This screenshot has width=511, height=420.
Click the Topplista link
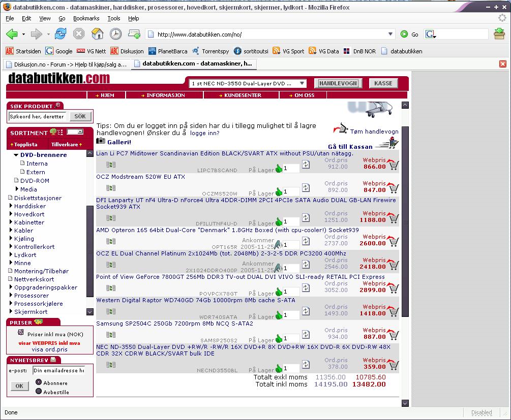coord(24,144)
